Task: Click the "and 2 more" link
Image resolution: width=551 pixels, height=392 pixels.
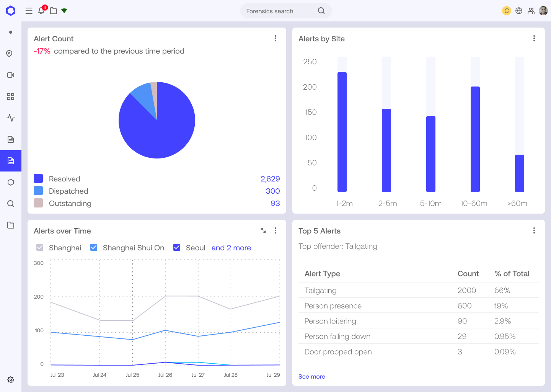Action: pos(231,248)
